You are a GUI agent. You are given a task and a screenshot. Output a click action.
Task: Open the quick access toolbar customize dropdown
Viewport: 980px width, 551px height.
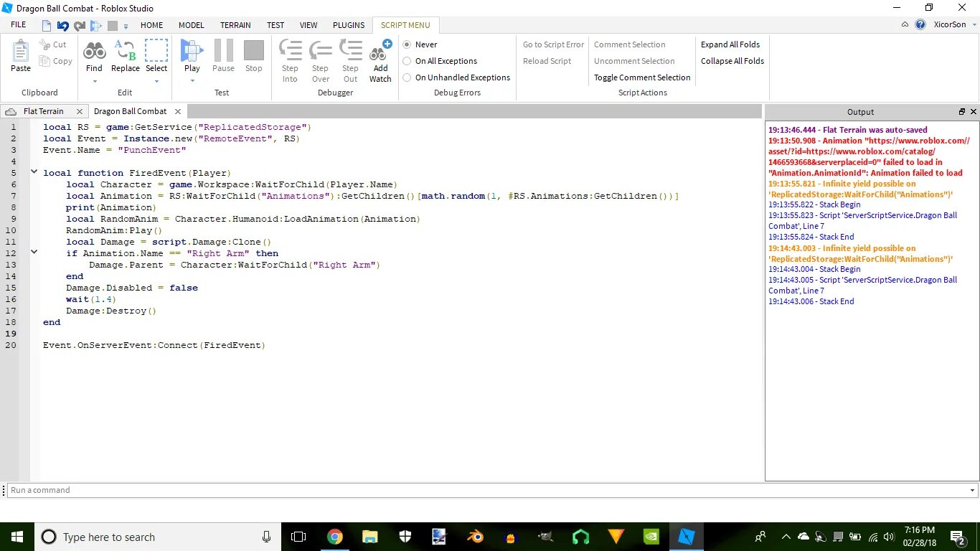tap(126, 26)
